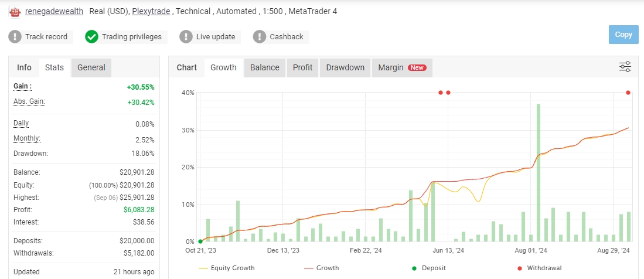Toggle Deposit markers in legend
This screenshot has width=644, height=279.
tap(428, 268)
